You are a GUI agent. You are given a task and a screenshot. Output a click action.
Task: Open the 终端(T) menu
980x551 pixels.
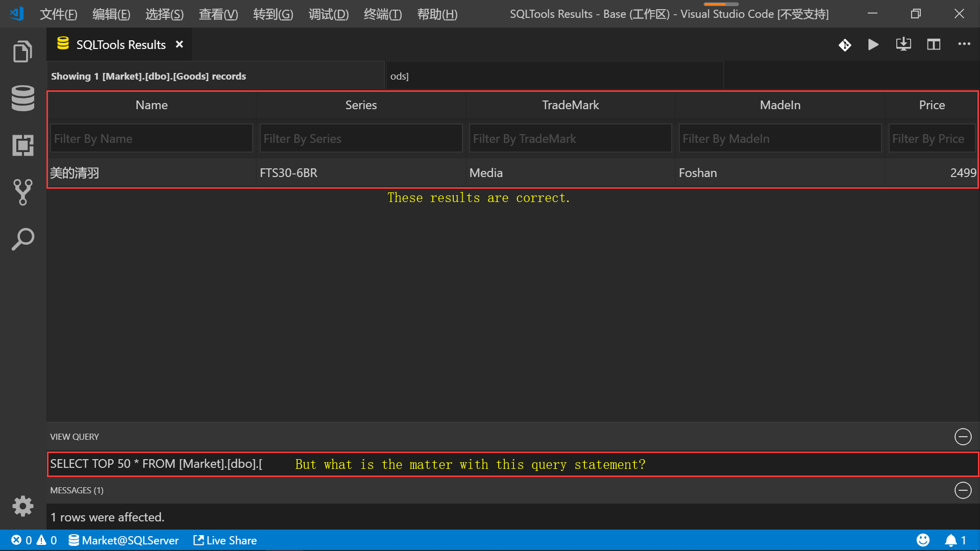(x=383, y=14)
